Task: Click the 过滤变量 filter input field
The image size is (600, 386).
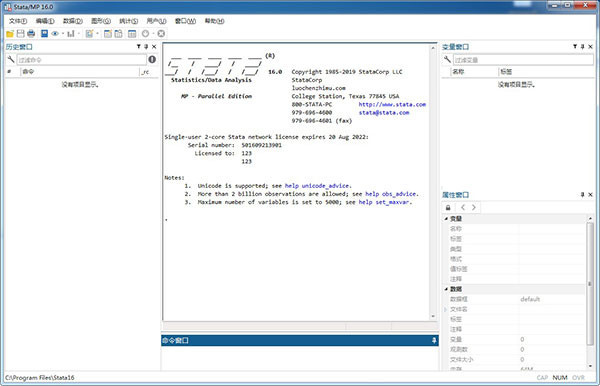Action: pyautogui.click(x=523, y=60)
